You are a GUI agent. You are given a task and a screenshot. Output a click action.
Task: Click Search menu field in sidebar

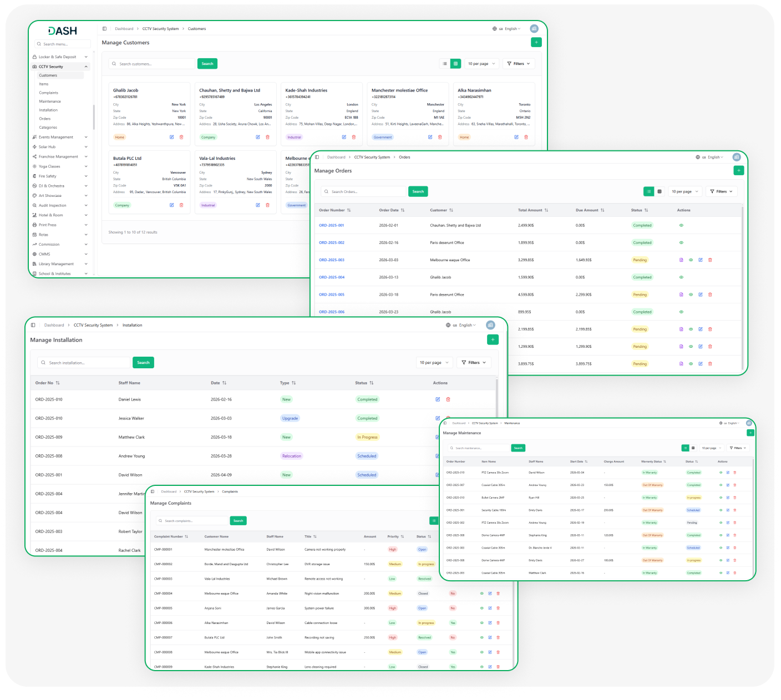62,44
